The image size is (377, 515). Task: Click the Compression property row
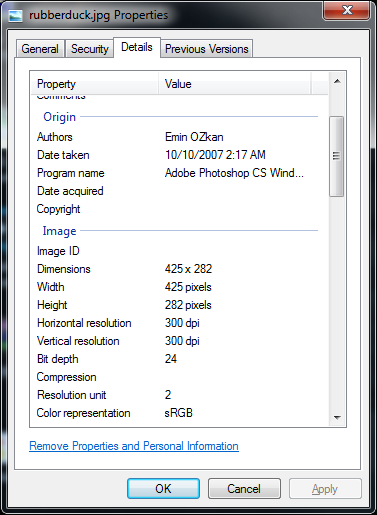[177, 377]
